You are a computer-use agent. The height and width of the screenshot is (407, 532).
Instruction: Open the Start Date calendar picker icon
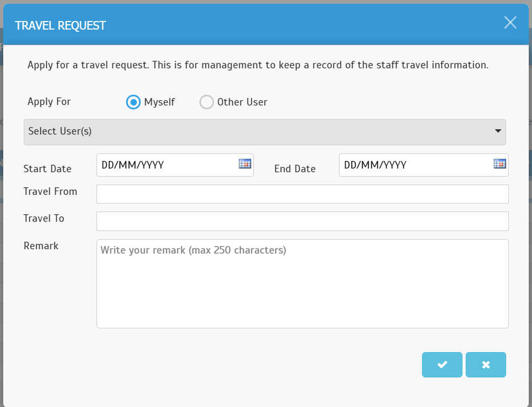[x=245, y=164]
